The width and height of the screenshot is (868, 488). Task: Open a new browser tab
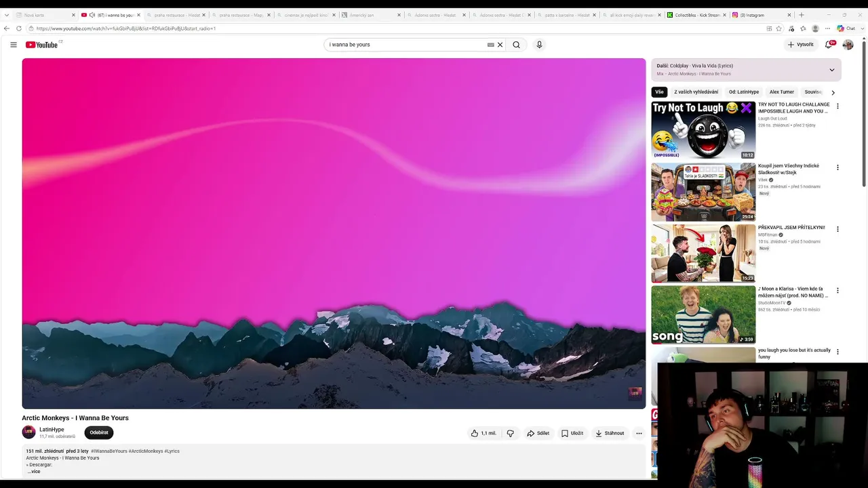point(802,15)
